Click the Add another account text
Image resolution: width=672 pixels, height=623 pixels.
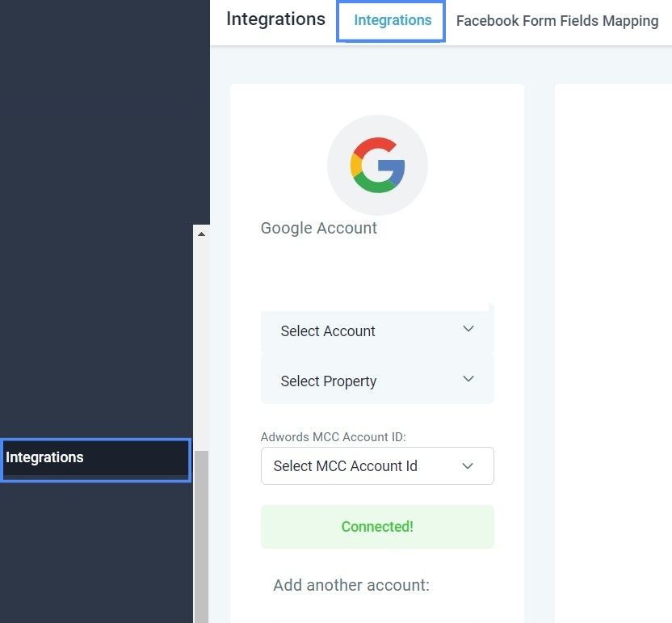351,585
